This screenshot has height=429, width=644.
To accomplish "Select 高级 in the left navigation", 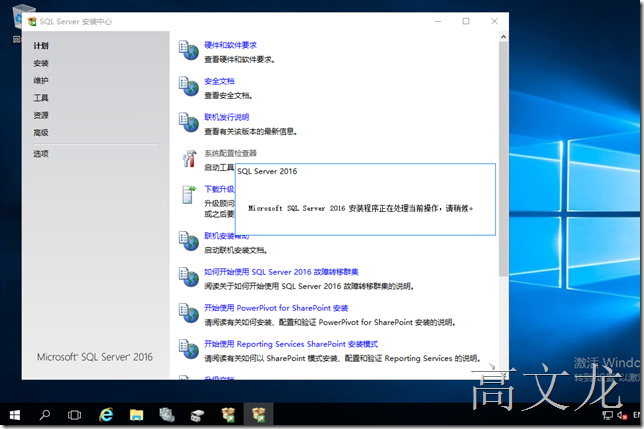I will (x=41, y=133).
